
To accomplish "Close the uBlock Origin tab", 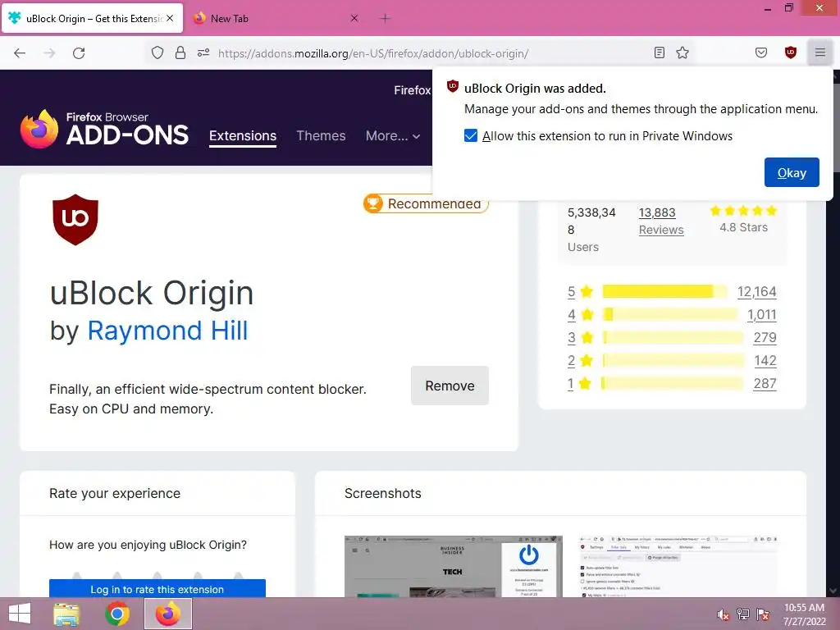I will click(170, 18).
